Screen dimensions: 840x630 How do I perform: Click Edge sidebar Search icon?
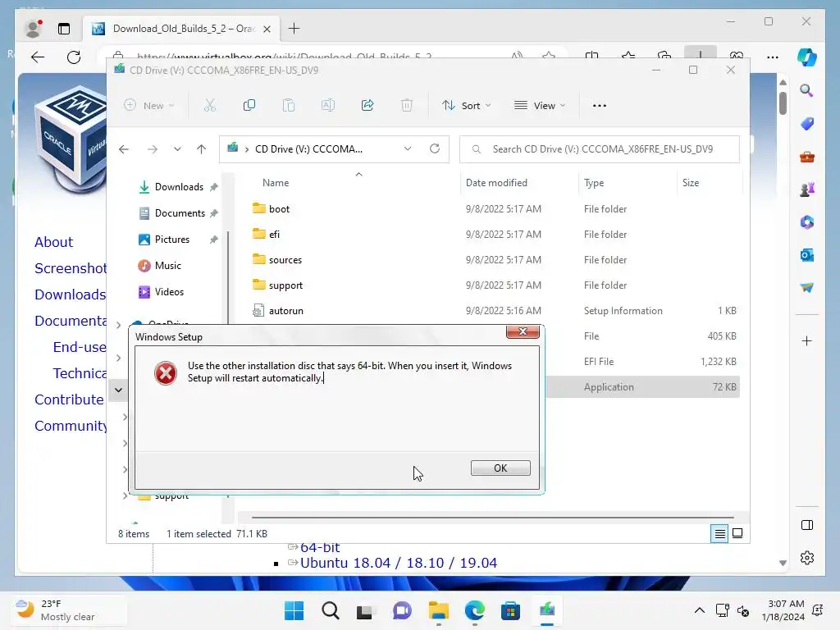click(x=807, y=90)
